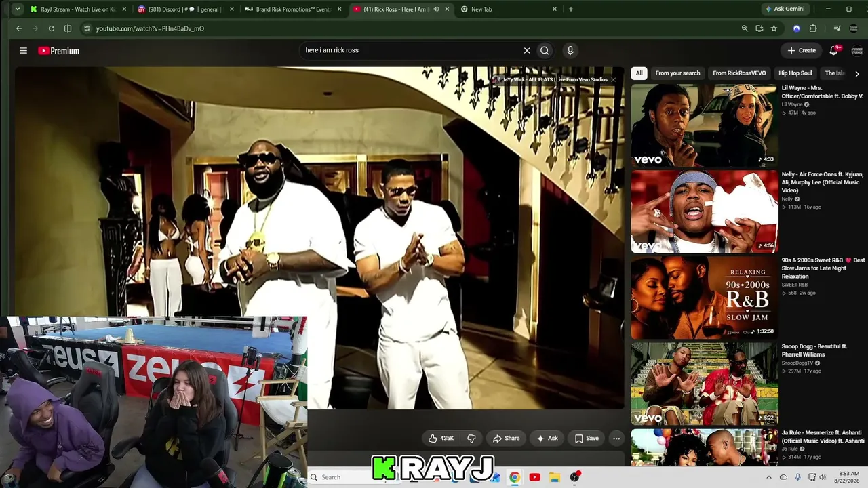Save the video to a playlist
The image size is (868, 488).
(587, 439)
